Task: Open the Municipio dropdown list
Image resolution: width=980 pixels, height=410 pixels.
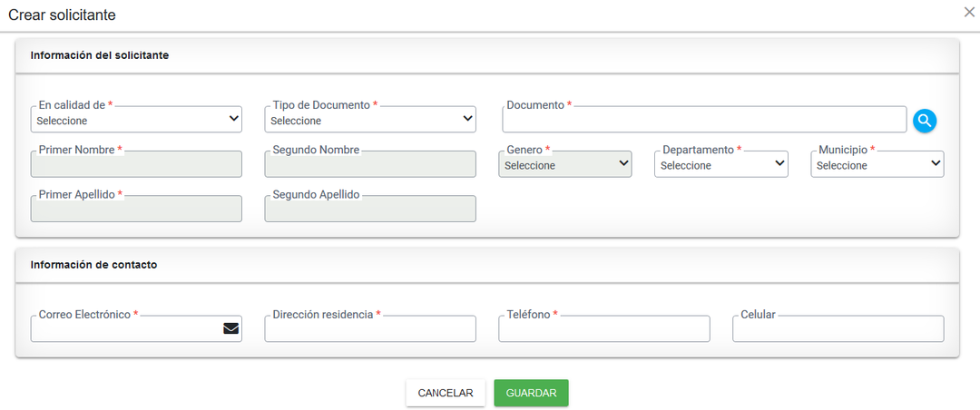Action: pyautogui.click(x=877, y=165)
